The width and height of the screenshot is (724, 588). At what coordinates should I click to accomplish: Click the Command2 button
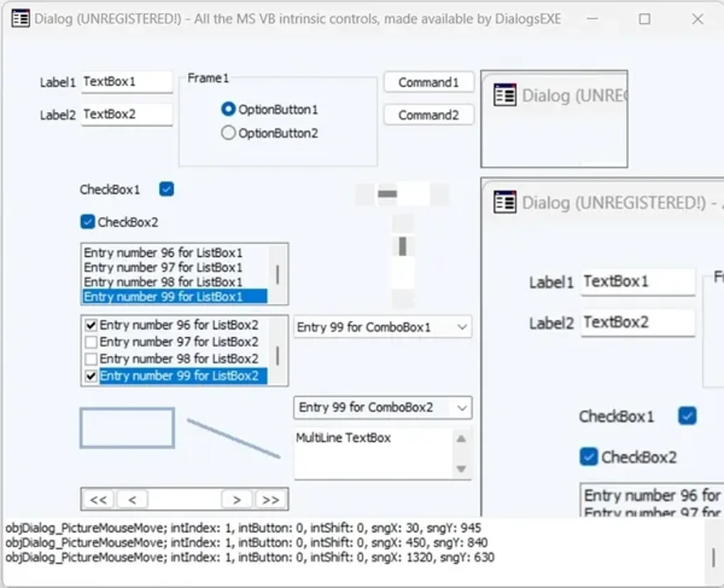429,114
